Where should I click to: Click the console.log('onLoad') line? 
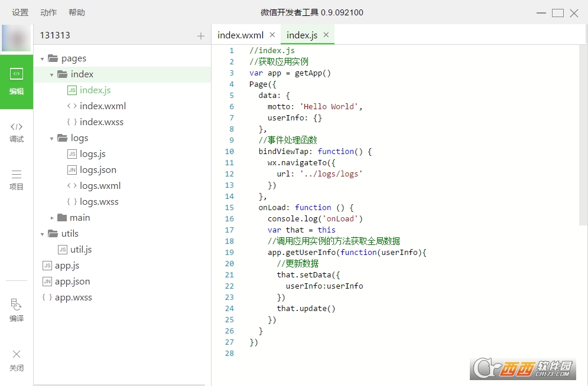(x=315, y=218)
